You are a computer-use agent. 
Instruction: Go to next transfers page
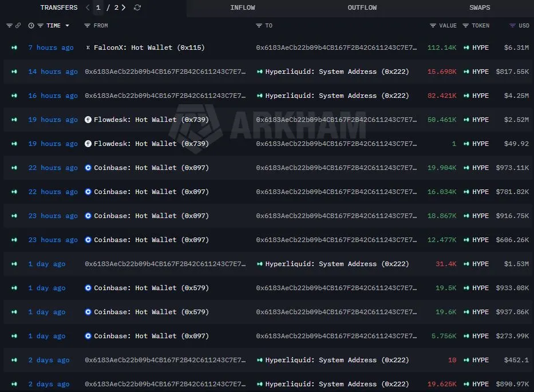click(124, 7)
